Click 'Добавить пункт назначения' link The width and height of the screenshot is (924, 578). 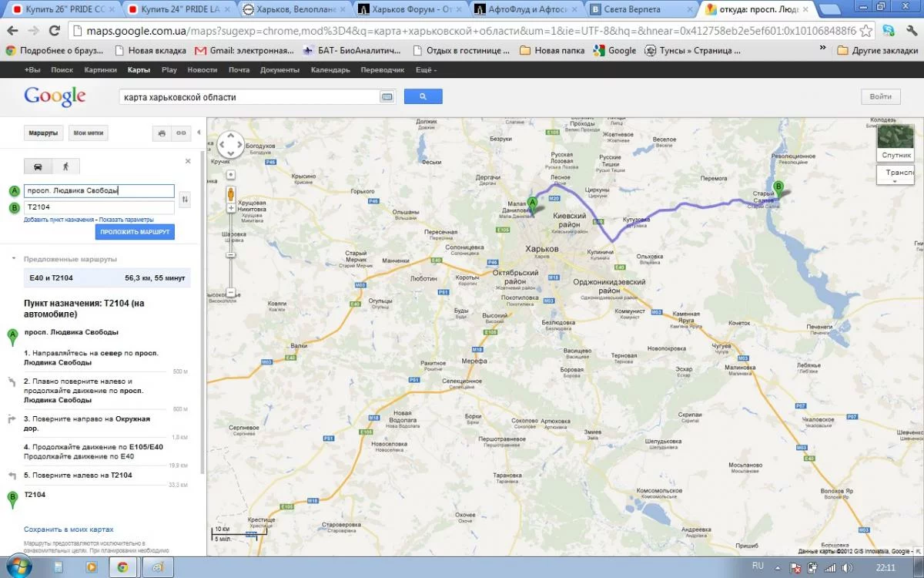pos(59,220)
